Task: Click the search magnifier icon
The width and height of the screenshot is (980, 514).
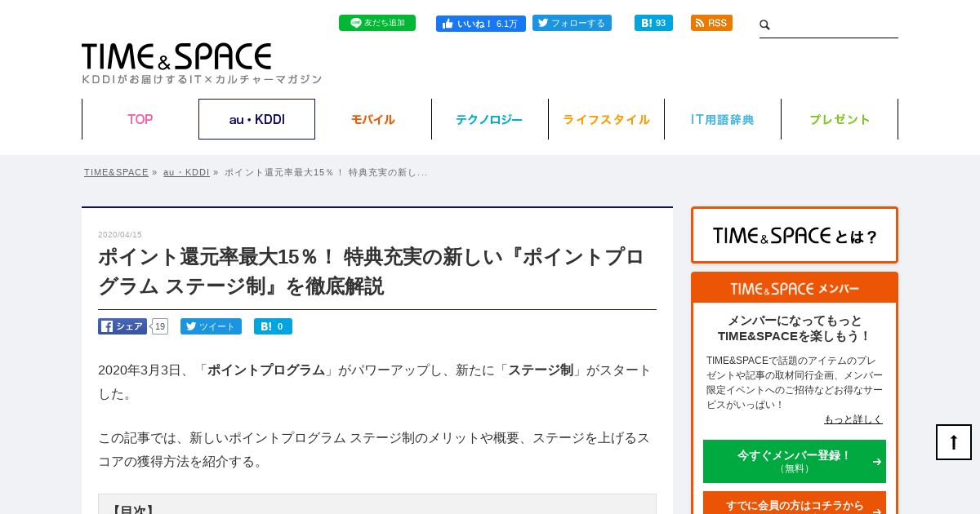Action: (x=765, y=25)
